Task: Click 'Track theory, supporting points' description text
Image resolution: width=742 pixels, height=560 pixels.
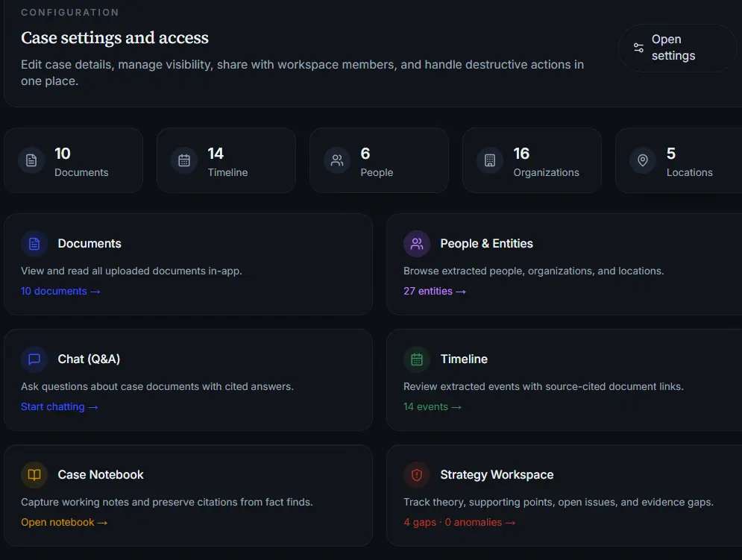Action: click(x=558, y=502)
